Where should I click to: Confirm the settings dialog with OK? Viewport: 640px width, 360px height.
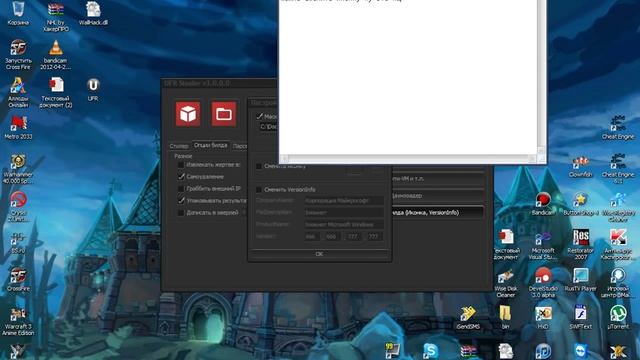pyautogui.click(x=319, y=254)
